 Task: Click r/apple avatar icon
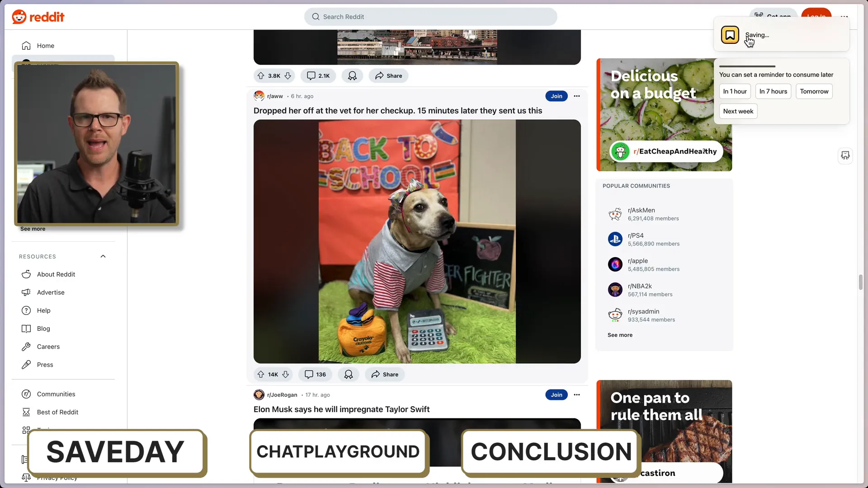coord(615,264)
